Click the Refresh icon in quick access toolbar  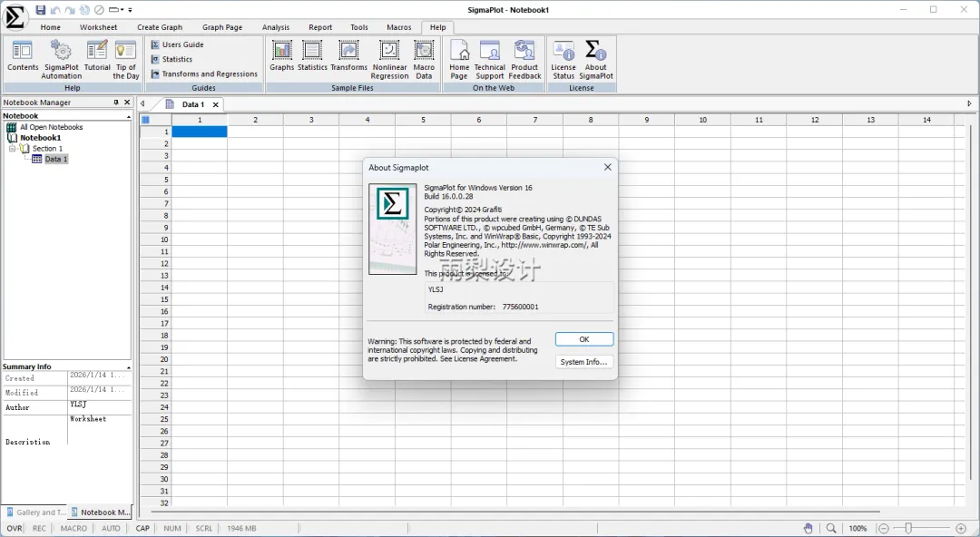(84, 10)
